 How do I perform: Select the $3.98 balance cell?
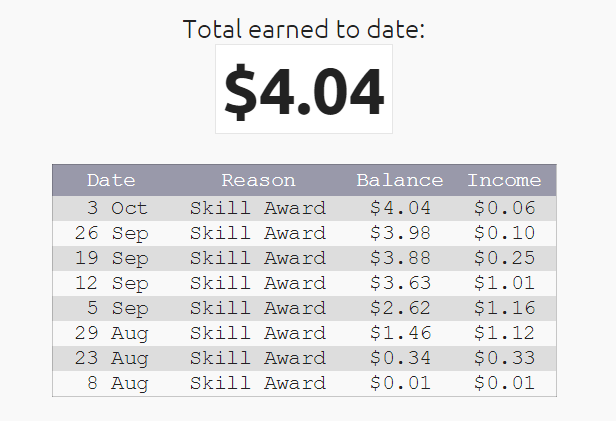399,233
